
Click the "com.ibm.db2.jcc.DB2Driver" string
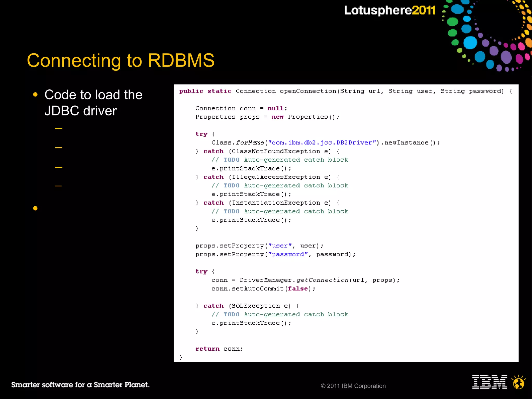(322, 143)
